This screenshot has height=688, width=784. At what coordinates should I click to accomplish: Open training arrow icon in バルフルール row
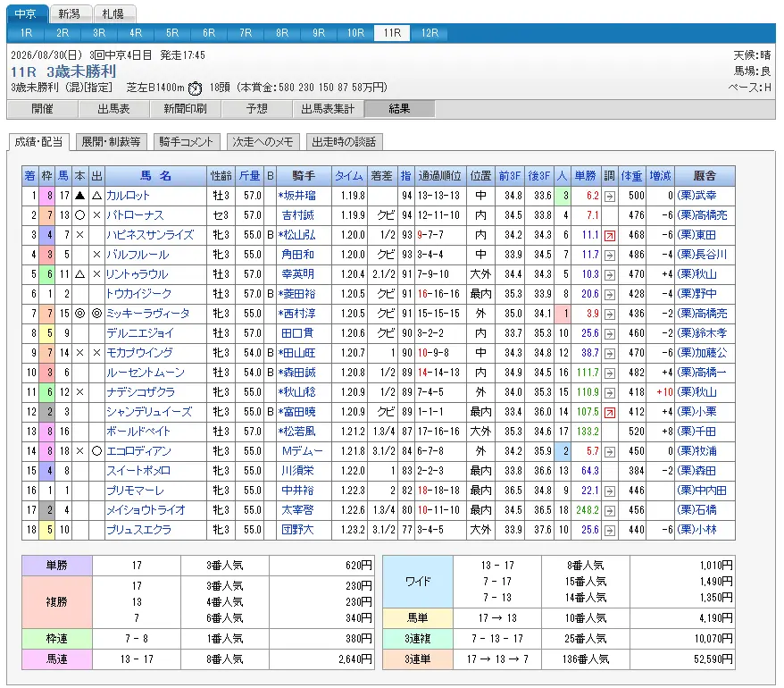coord(610,256)
